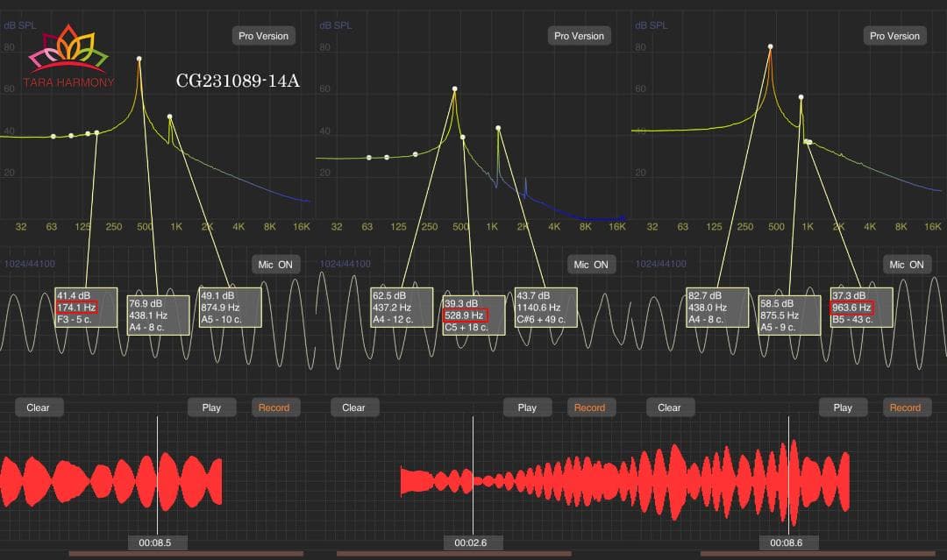Select the 1140.6 Hz C#6 peak label

click(x=546, y=308)
